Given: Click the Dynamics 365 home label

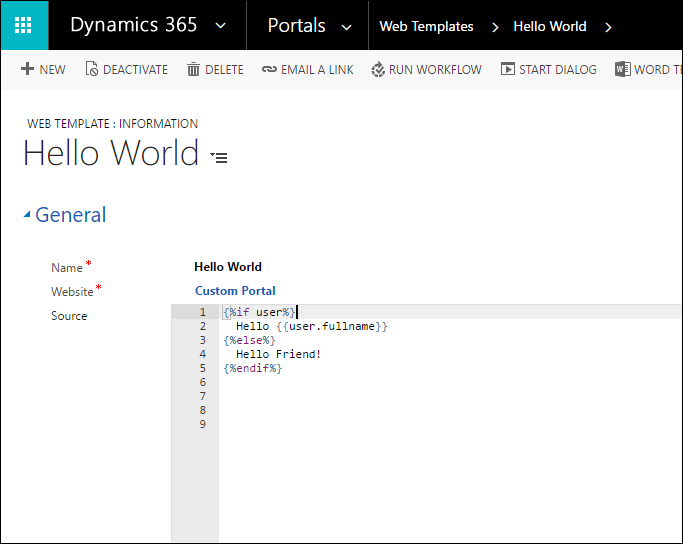Looking at the screenshot, I should pyautogui.click(x=133, y=25).
